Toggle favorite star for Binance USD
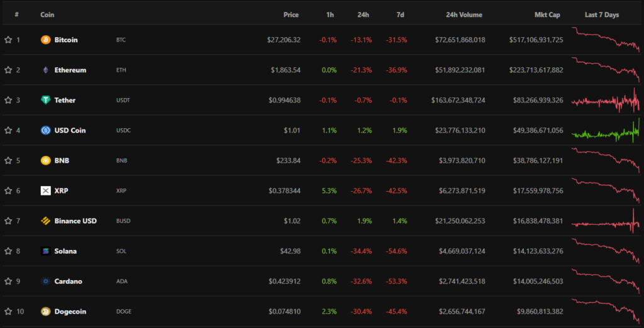The height and width of the screenshot is (328, 644). pyautogui.click(x=8, y=221)
